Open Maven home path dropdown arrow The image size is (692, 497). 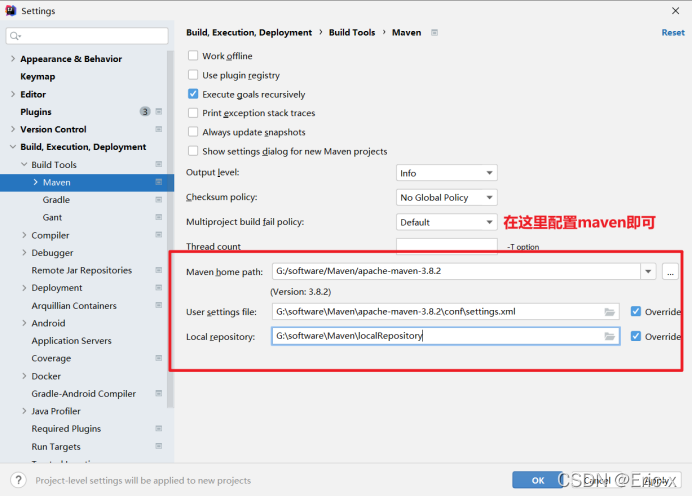click(648, 271)
